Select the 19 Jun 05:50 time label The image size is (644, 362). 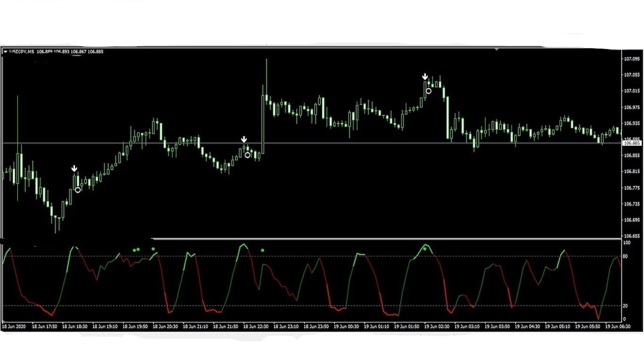588,326
